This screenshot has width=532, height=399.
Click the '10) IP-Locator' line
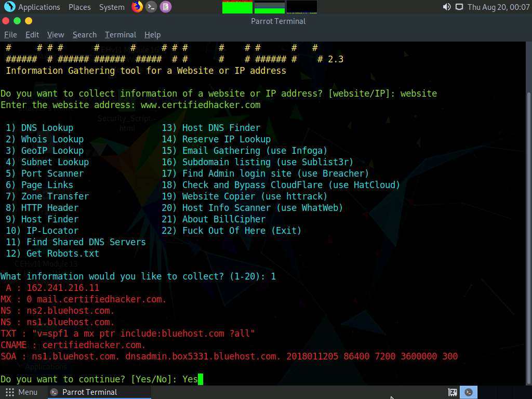point(42,231)
